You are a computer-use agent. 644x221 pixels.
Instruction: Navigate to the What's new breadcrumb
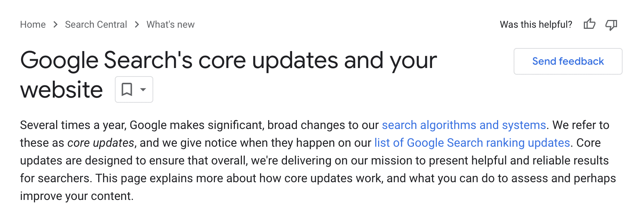click(x=171, y=24)
